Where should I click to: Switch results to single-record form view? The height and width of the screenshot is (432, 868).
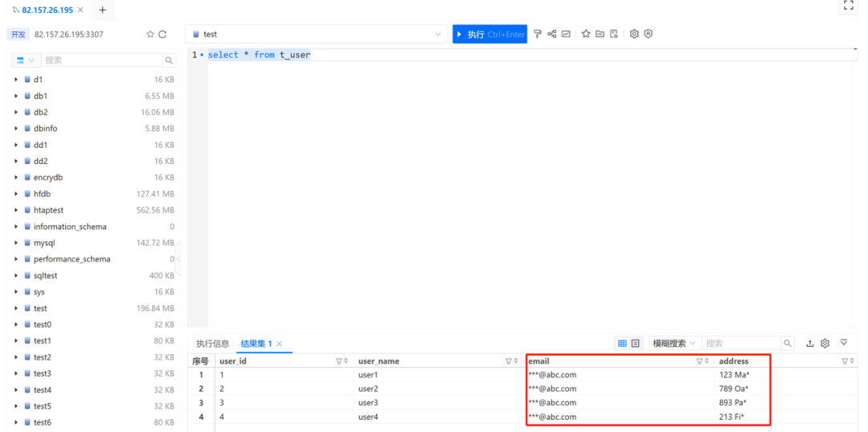[636, 344]
